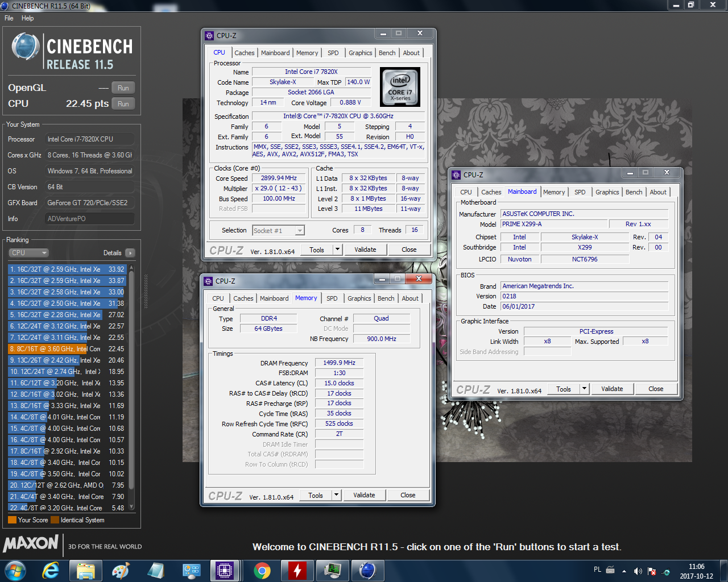The width and height of the screenshot is (728, 582).
Task: Click Close button in top CPU-Z window
Action: click(x=409, y=250)
